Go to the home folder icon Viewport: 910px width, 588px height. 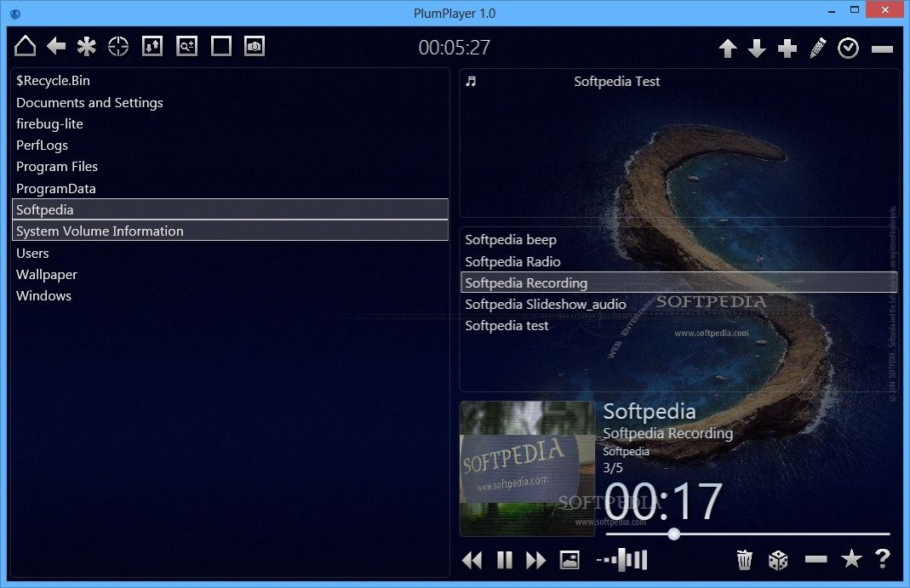pyautogui.click(x=25, y=46)
